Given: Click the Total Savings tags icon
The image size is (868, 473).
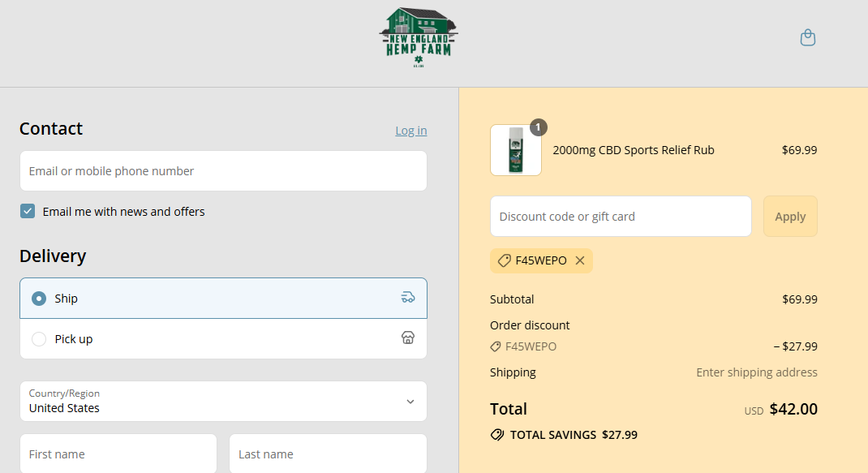Looking at the screenshot, I should [x=497, y=435].
